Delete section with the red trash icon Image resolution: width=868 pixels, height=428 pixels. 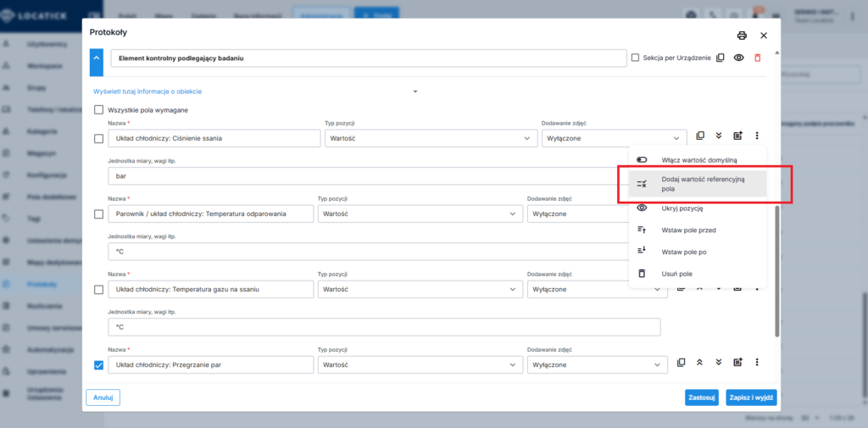pos(757,58)
